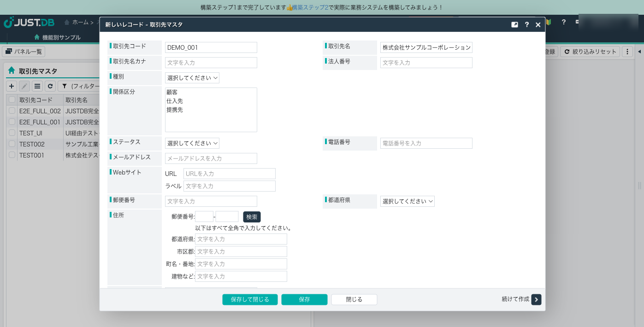
Task: Click the beginner mark icon in header
Action: [x=549, y=22]
